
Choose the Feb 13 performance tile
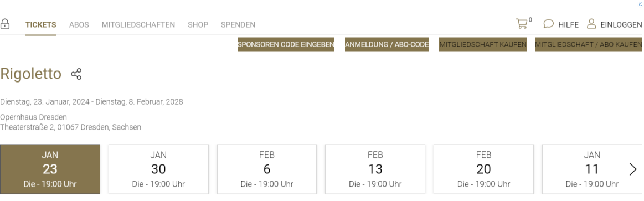(x=375, y=169)
